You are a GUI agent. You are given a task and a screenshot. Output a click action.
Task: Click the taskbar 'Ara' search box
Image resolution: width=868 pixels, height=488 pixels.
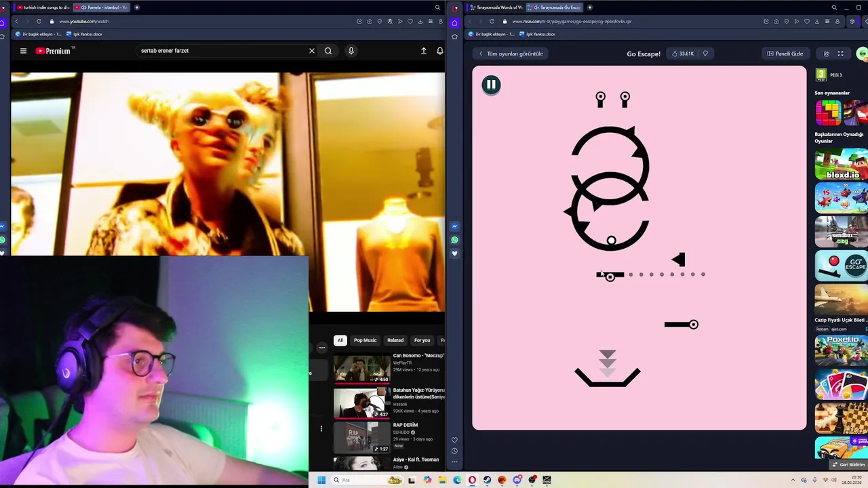[x=367, y=480]
